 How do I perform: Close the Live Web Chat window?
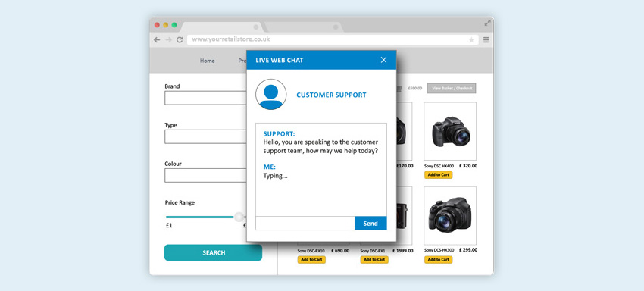click(x=383, y=60)
